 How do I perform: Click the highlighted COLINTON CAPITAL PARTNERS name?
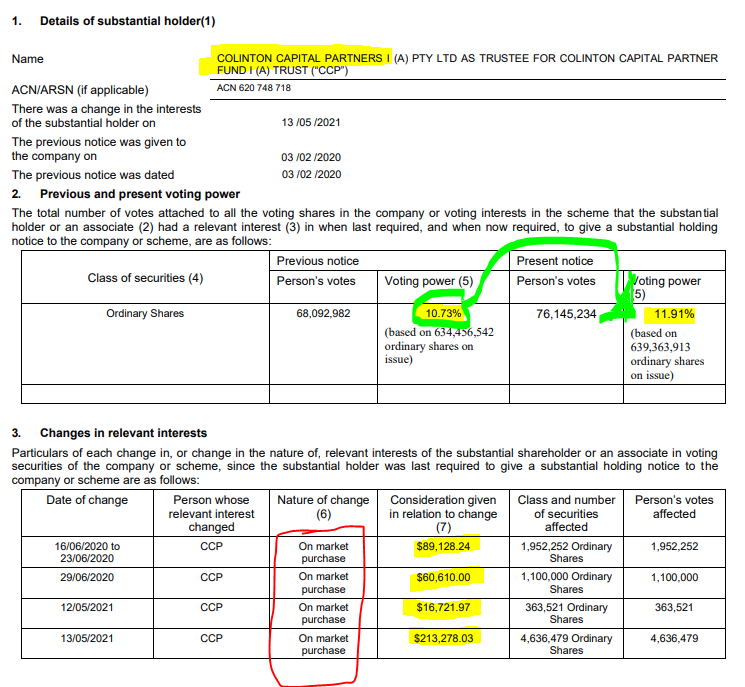[x=303, y=58]
